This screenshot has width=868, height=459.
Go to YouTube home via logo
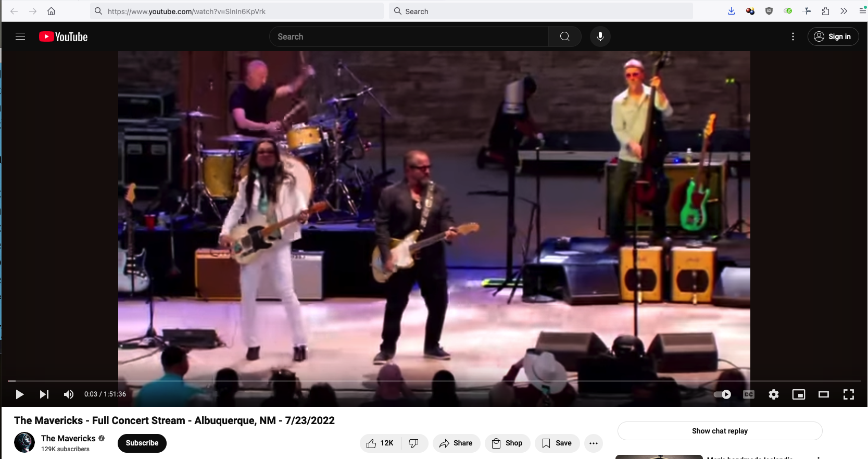pos(64,36)
